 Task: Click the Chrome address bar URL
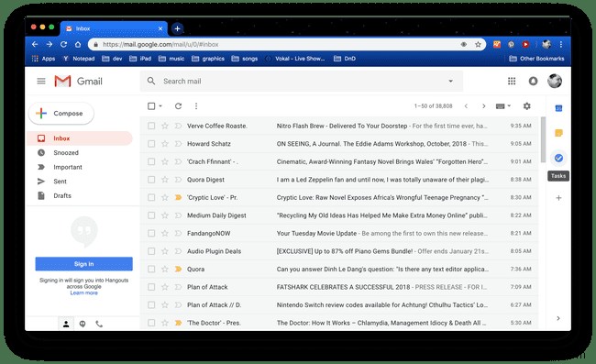pyautogui.click(x=160, y=44)
